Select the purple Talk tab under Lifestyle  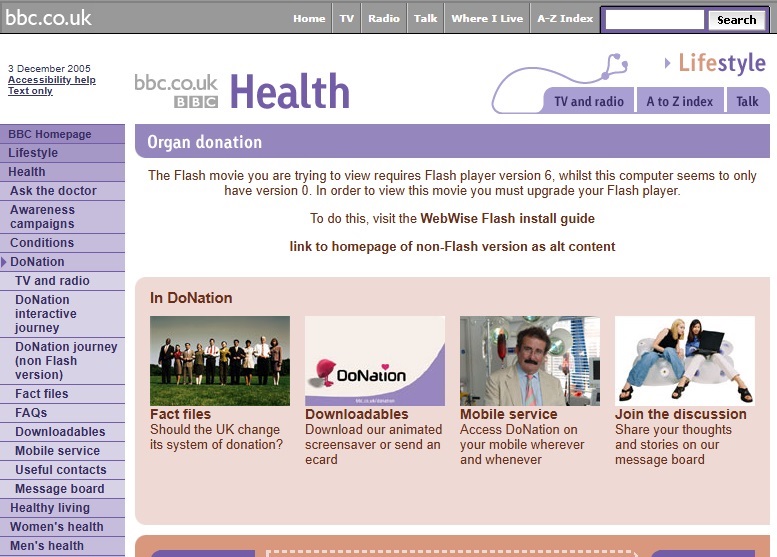point(747,101)
